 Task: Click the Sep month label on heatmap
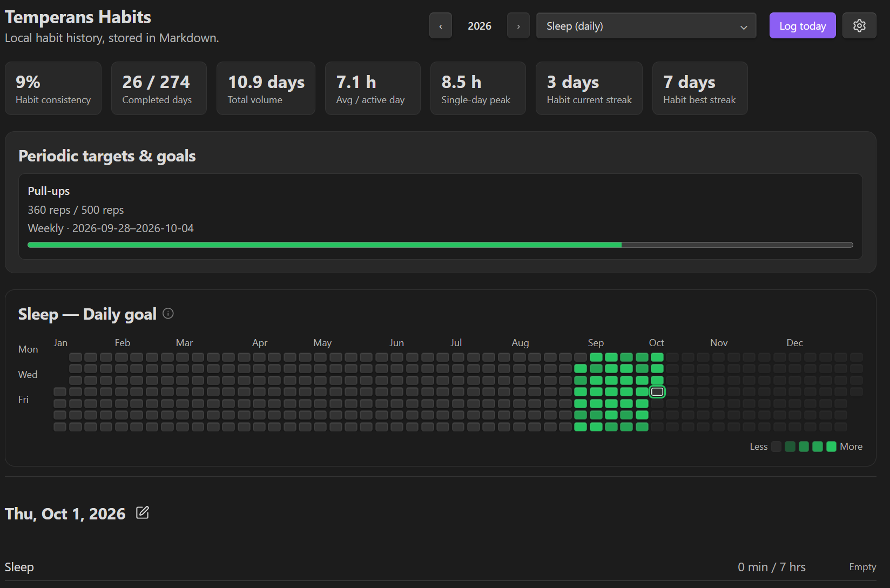(596, 342)
